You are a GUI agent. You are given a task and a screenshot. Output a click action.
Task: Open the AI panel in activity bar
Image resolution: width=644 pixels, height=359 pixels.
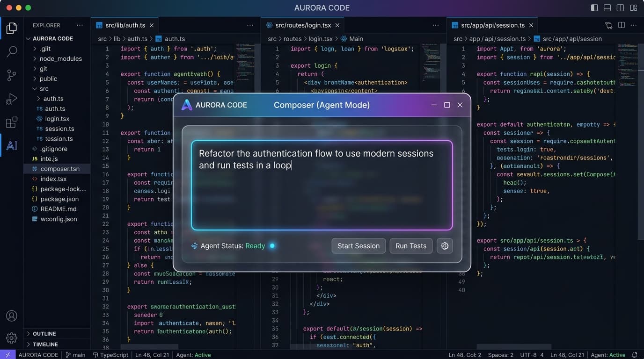(x=12, y=145)
